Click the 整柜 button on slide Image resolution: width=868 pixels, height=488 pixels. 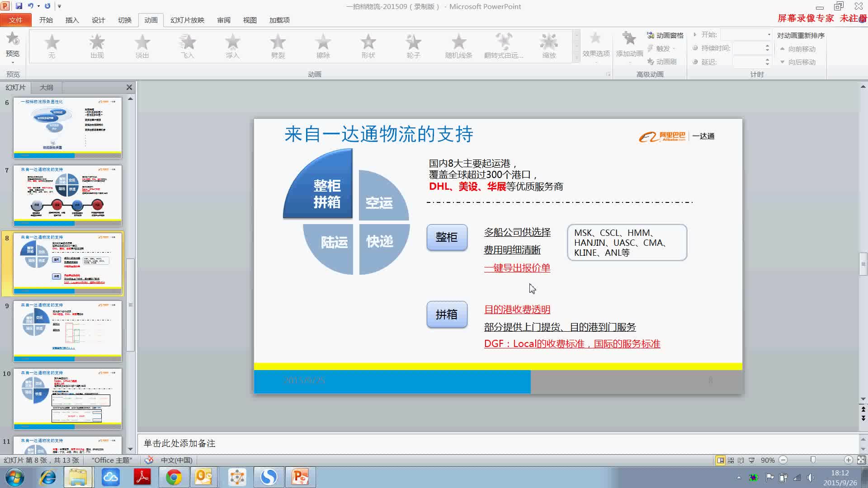[x=447, y=237]
